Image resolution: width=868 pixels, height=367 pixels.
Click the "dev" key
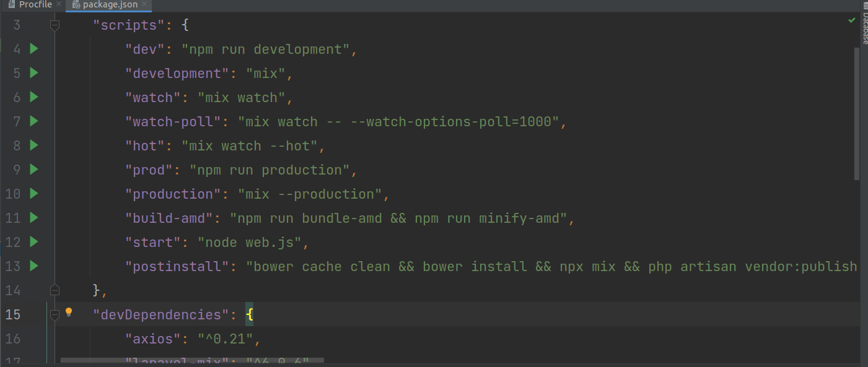tap(145, 50)
